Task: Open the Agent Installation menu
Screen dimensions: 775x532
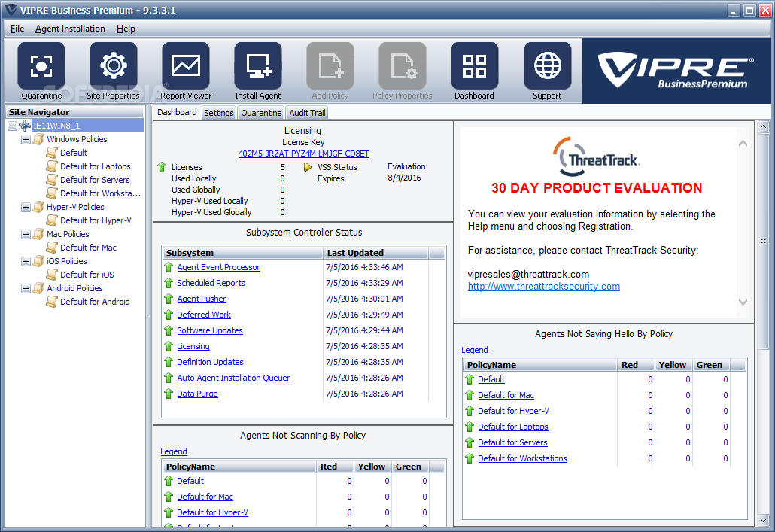Action: tap(70, 29)
